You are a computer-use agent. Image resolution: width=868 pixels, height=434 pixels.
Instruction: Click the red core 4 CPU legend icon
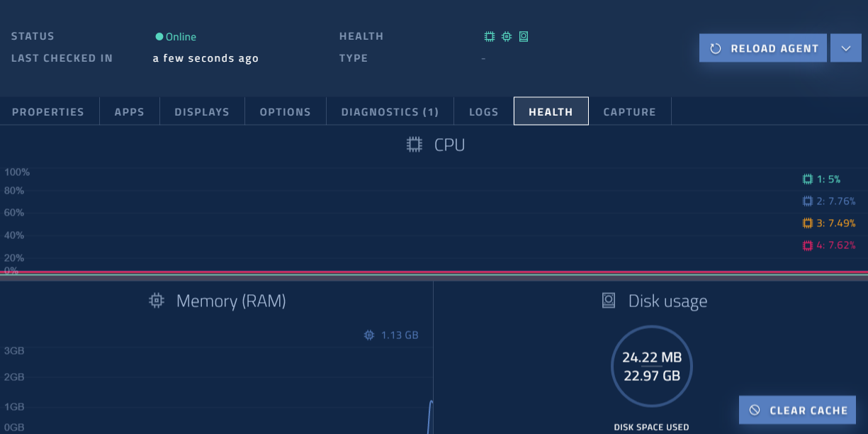coord(807,246)
